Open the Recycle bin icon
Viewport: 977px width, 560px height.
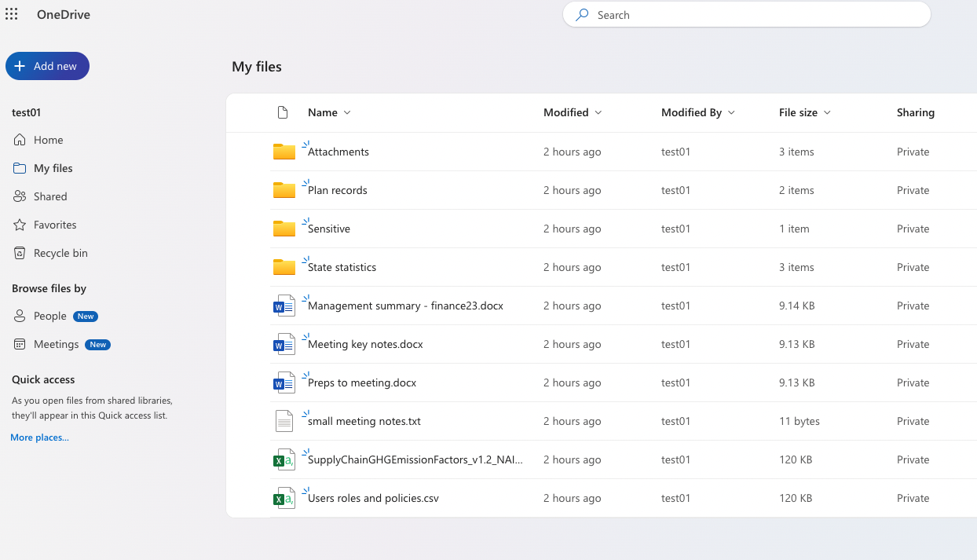(x=18, y=253)
